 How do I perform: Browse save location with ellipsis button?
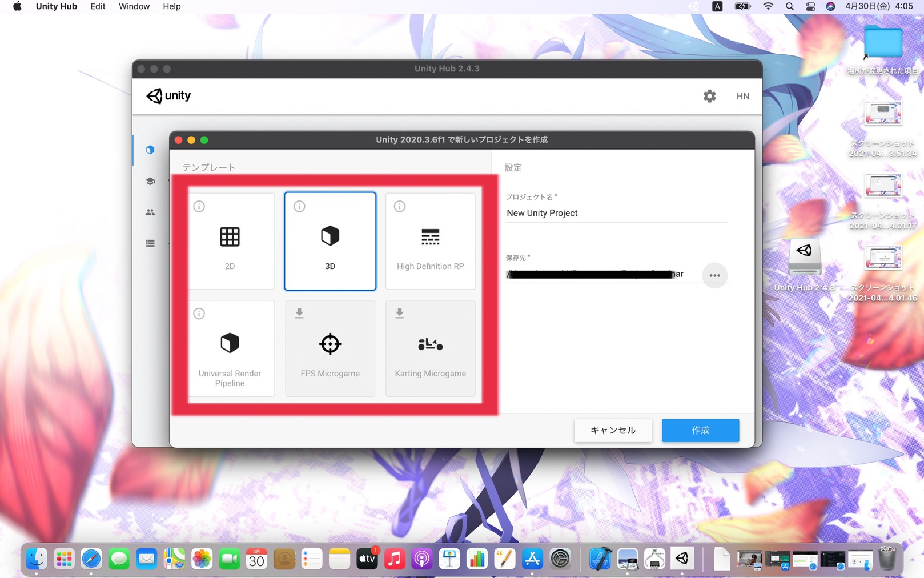(x=714, y=275)
